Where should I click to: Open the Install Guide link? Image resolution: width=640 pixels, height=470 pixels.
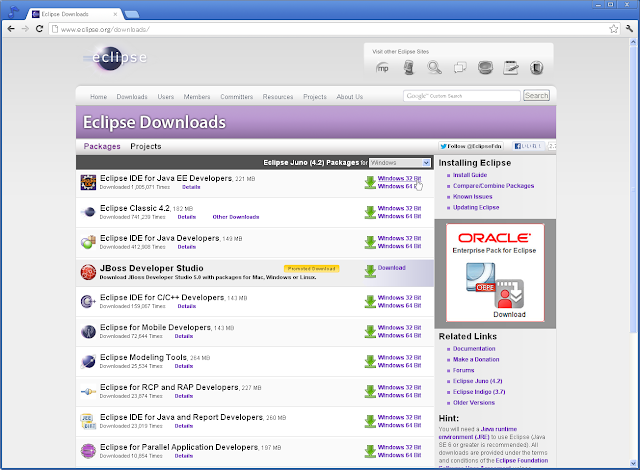470,175
